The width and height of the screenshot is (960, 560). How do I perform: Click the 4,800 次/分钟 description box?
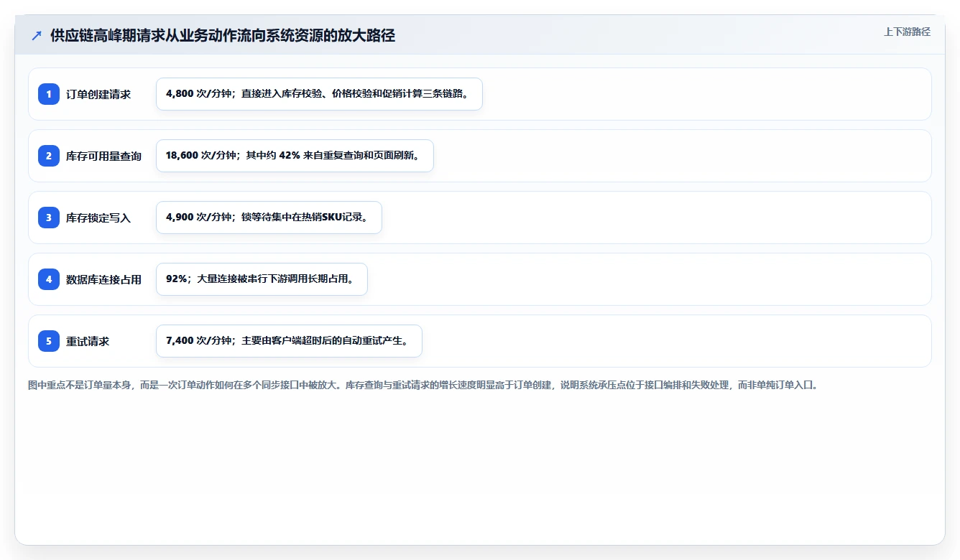319,94
